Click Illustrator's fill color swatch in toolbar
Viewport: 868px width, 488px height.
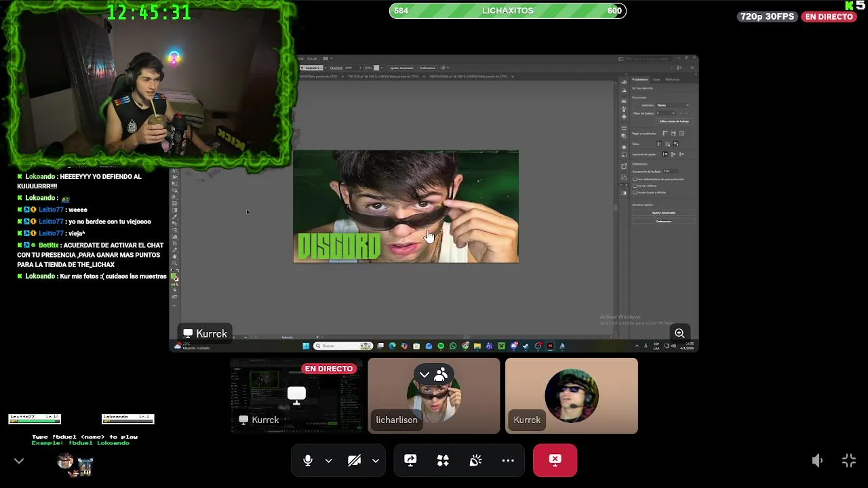click(174, 277)
